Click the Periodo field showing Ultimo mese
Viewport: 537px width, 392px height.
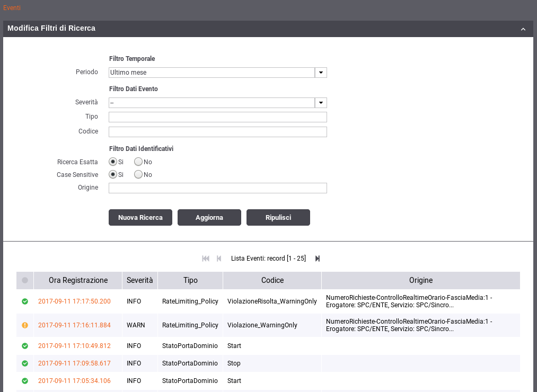(x=212, y=73)
